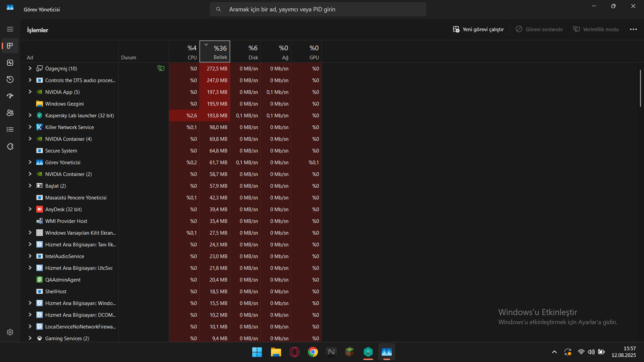The width and height of the screenshot is (644, 362).
Task: Sort by the Durum column header
Action: click(x=144, y=52)
